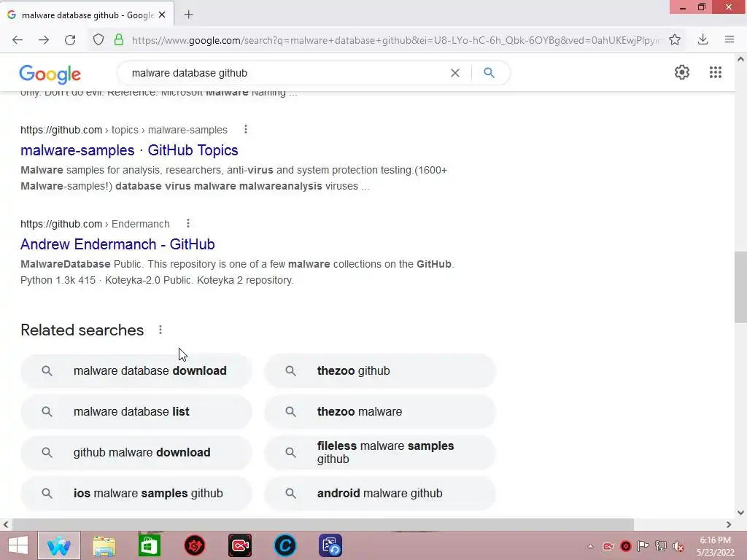The height and width of the screenshot is (560, 747).
Task: Click the Google logo
Action: 50,74
